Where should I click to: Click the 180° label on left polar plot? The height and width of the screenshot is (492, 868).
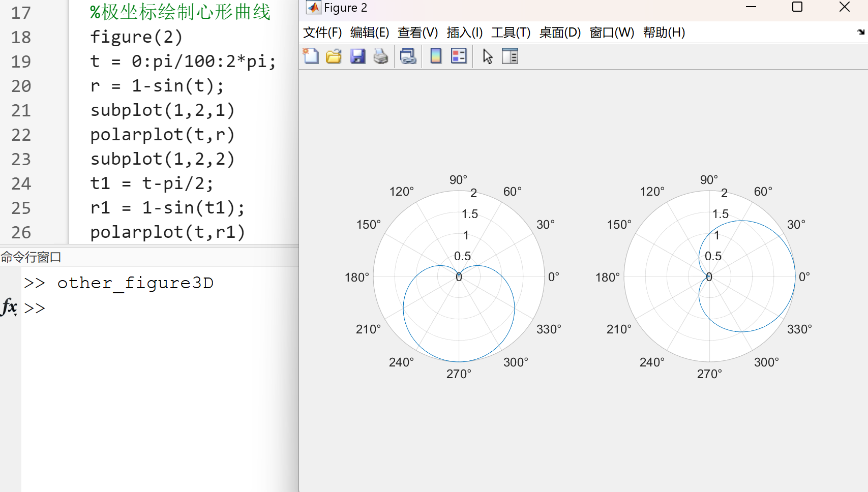click(x=357, y=278)
